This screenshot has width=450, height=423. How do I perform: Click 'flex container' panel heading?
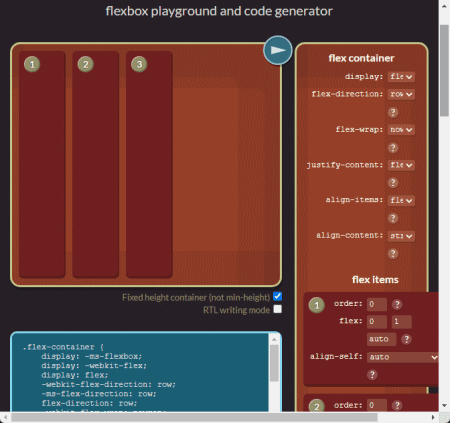tap(361, 58)
